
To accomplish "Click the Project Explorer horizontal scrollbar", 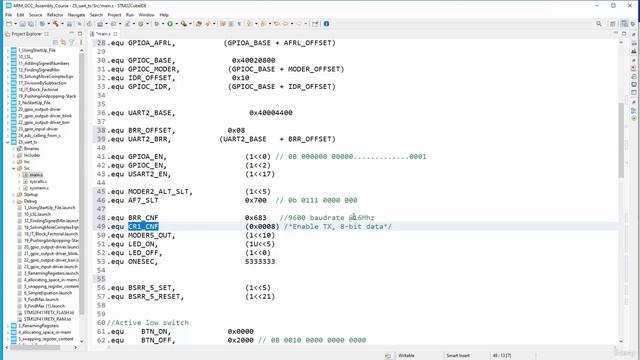I will 35,348.
